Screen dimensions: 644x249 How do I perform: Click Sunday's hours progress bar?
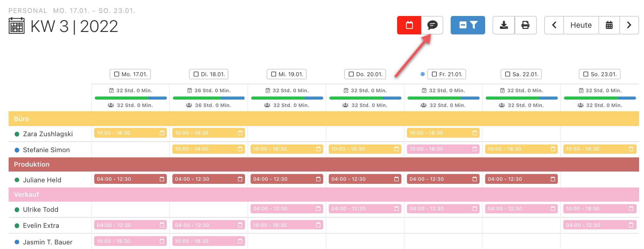tap(600, 98)
